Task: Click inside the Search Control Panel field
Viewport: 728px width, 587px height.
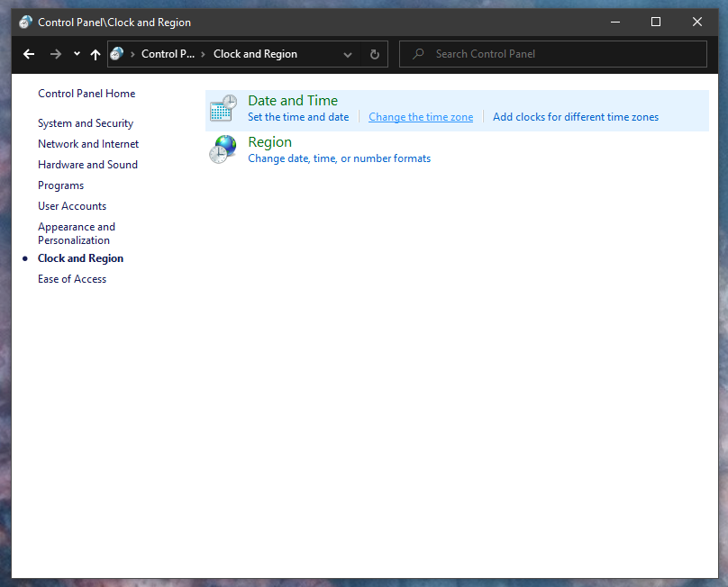Action: [541, 54]
